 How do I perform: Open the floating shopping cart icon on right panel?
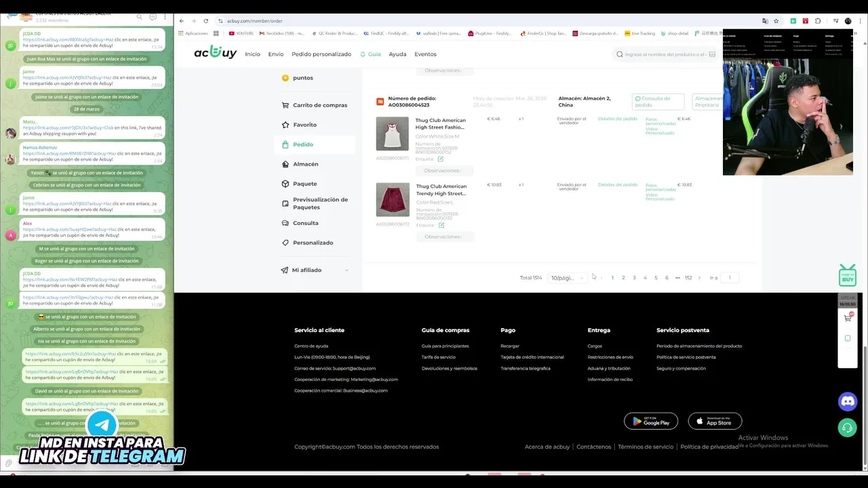tap(848, 318)
